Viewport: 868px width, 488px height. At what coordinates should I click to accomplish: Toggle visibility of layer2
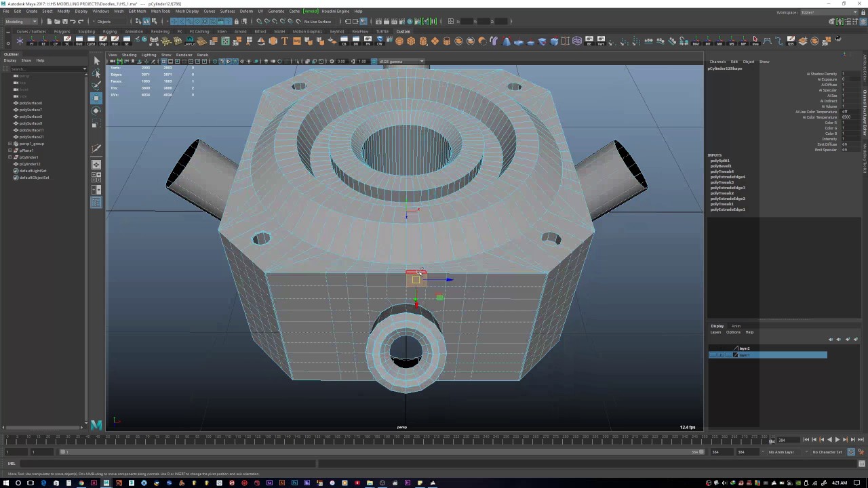(713, 348)
